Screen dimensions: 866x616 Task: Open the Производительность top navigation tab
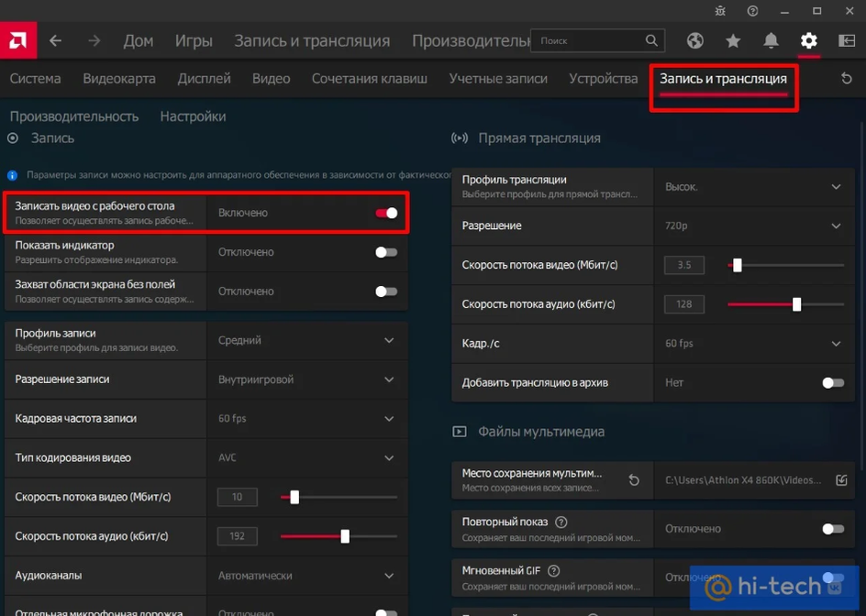coord(471,40)
